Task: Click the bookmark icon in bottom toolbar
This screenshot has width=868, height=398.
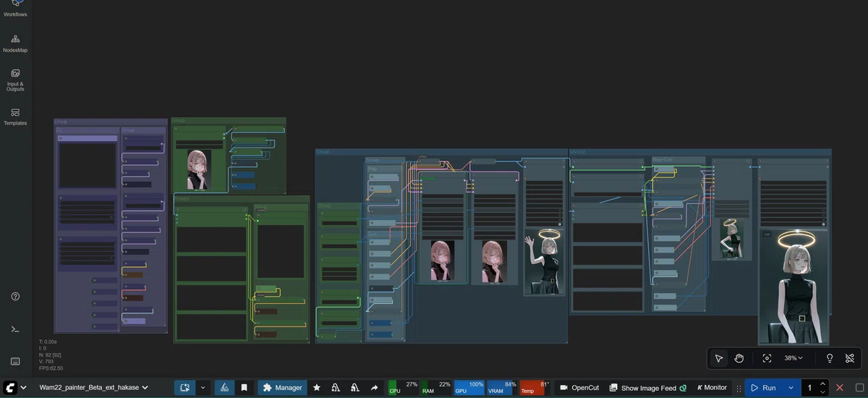Action: 244,388
